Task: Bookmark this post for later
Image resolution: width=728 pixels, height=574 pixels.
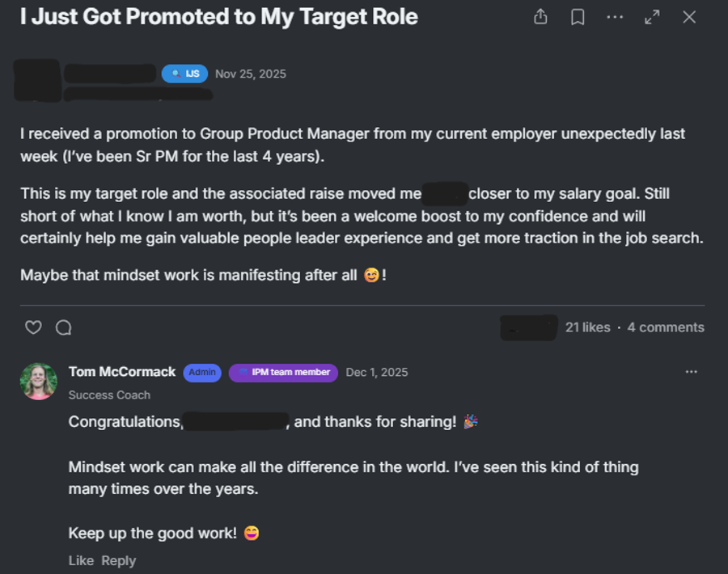Action: pyautogui.click(x=578, y=16)
